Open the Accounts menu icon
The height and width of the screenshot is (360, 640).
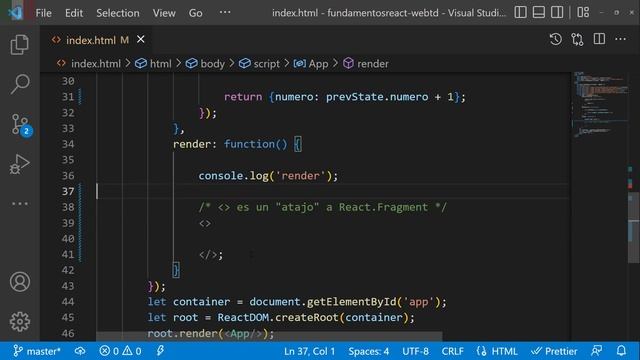pyautogui.click(x=20, y=282)
